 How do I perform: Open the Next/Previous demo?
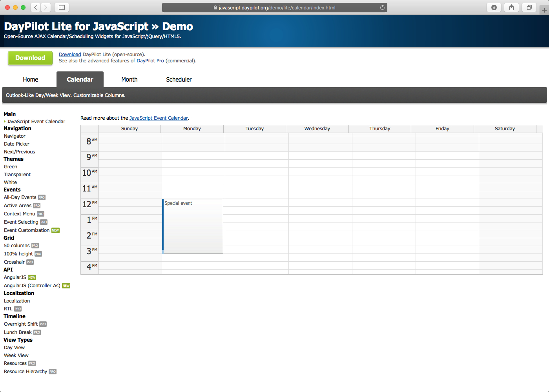click(x=19, y=152)
